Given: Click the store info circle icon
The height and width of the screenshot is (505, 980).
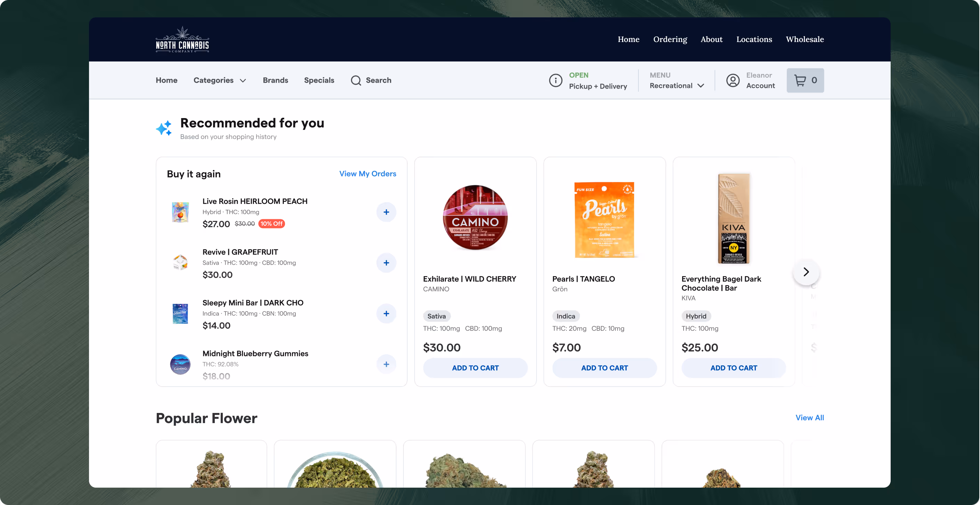Looking at the screenshot, I should pyautogui.click(x=555, y=80).
